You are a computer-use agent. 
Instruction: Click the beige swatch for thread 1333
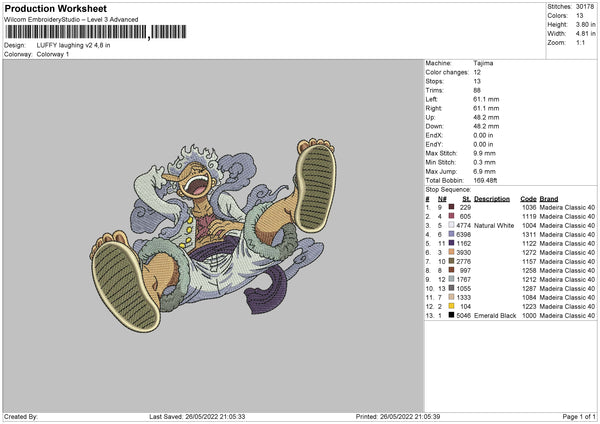point(451,297)
